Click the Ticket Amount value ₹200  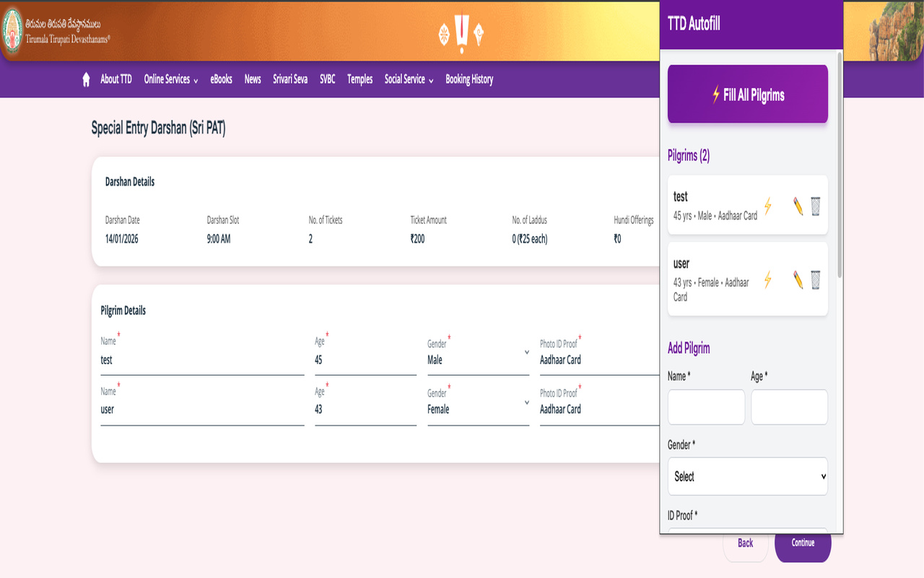coord(417,238)
